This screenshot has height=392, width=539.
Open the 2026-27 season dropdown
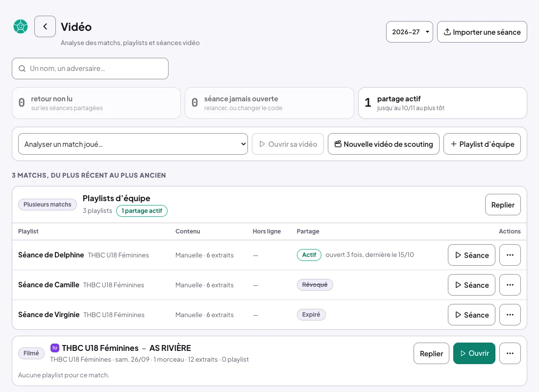coord(410,32)
